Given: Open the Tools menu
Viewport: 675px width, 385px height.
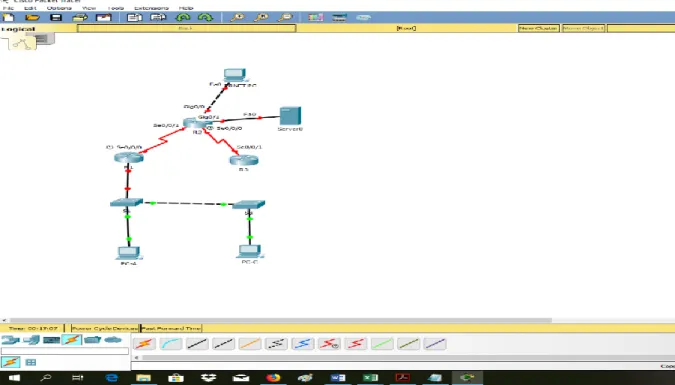Looking at the screenshot, I should pyautogui.click(x=115, y=8).
